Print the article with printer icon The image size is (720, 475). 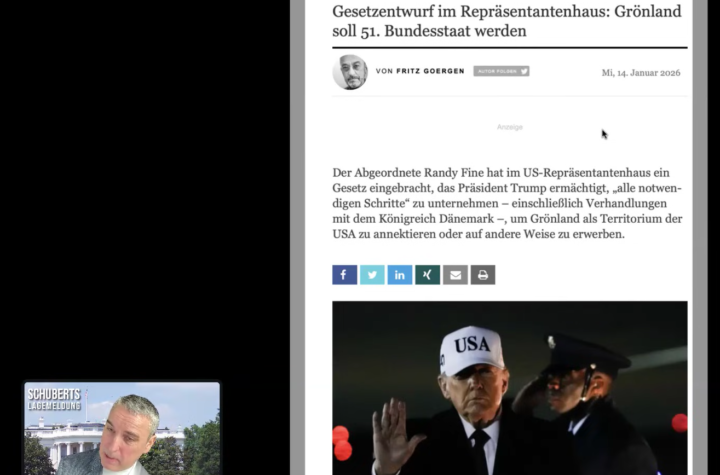pos(483,275)
